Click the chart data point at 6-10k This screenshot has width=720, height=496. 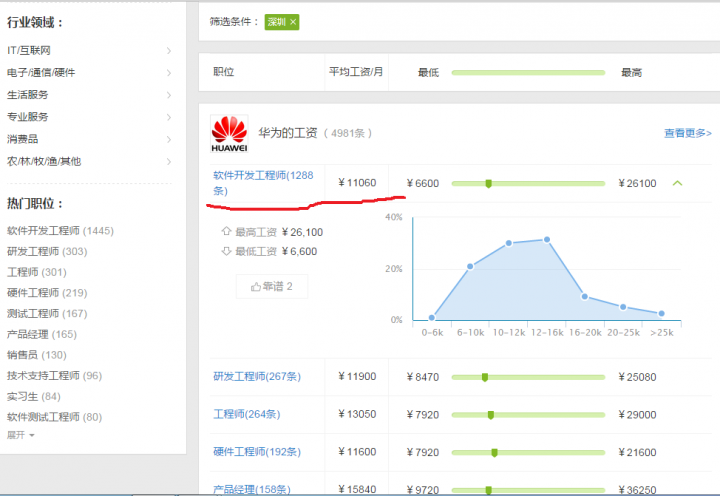tap(470, 266)
